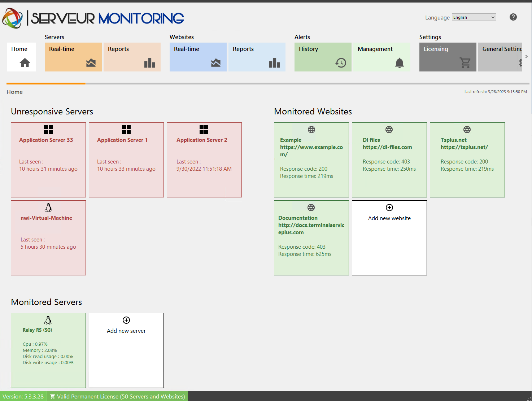
Task: Click the Valid Permanent License status entry
Action: (117, 396)
